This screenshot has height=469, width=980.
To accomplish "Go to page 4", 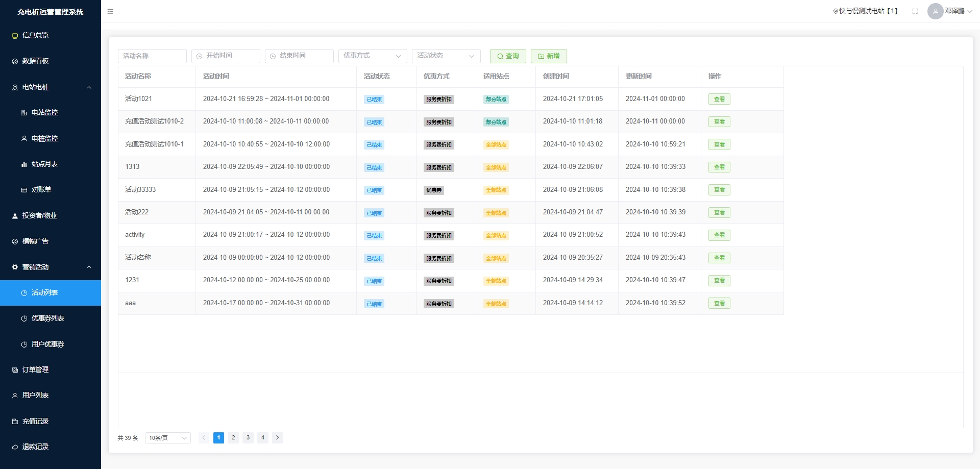I will (263, 438).
